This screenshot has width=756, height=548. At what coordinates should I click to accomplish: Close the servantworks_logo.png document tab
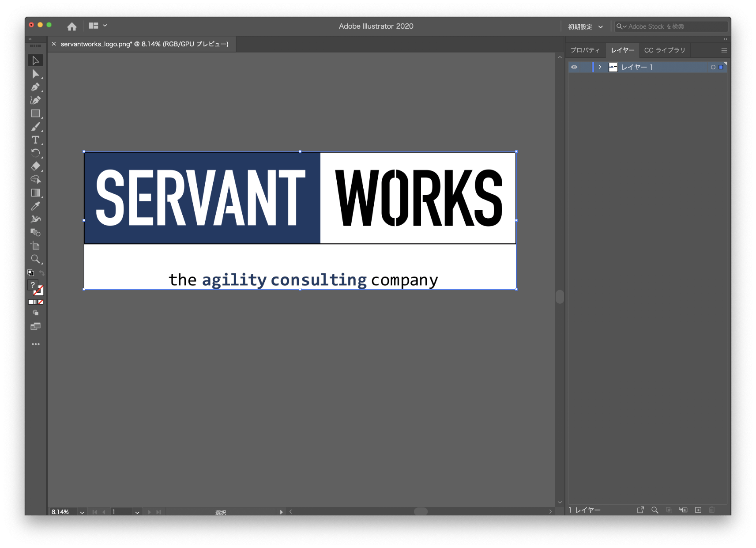54,44
